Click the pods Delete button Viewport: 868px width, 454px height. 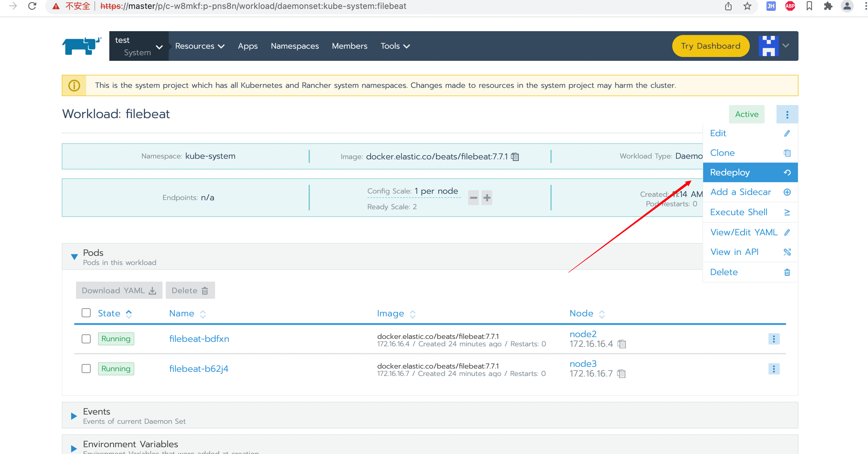tap(190, 291)
